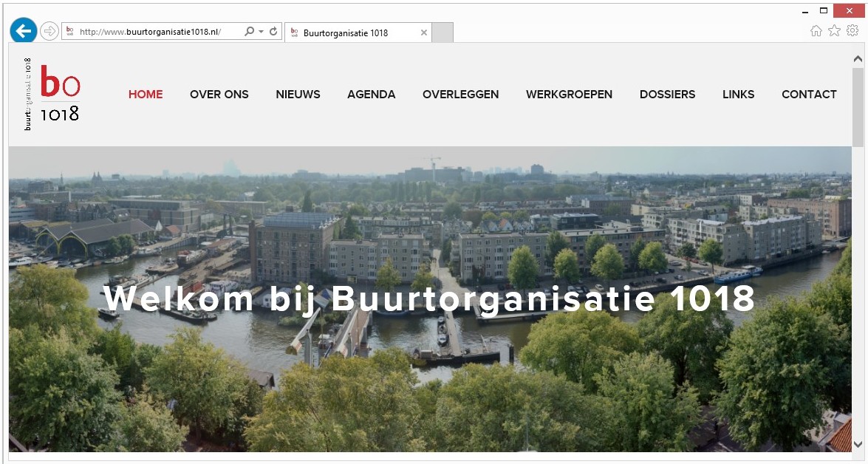This screenshot has height=464, width=868.
Task: Click the scrollbar down arrow
Action: click(x=858, y=444)
